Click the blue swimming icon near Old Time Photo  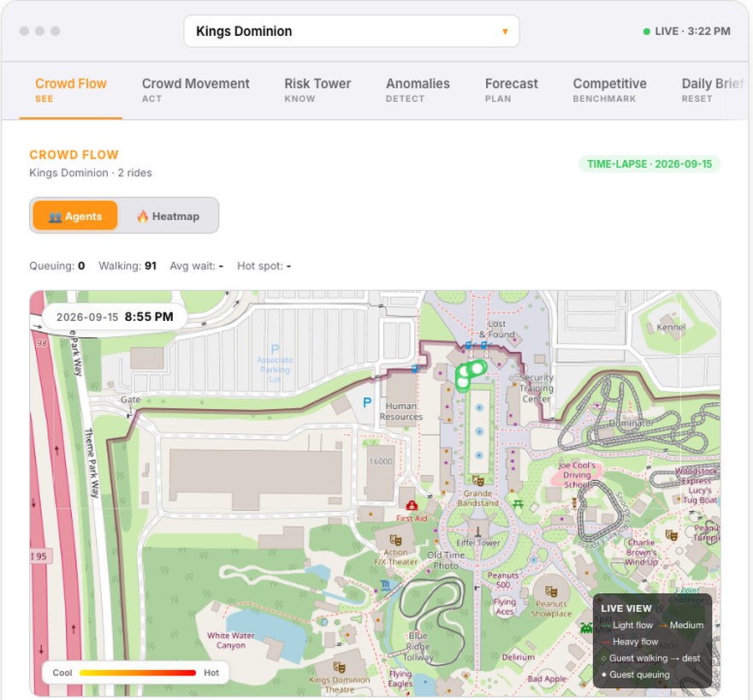click(x=385, y=584)
